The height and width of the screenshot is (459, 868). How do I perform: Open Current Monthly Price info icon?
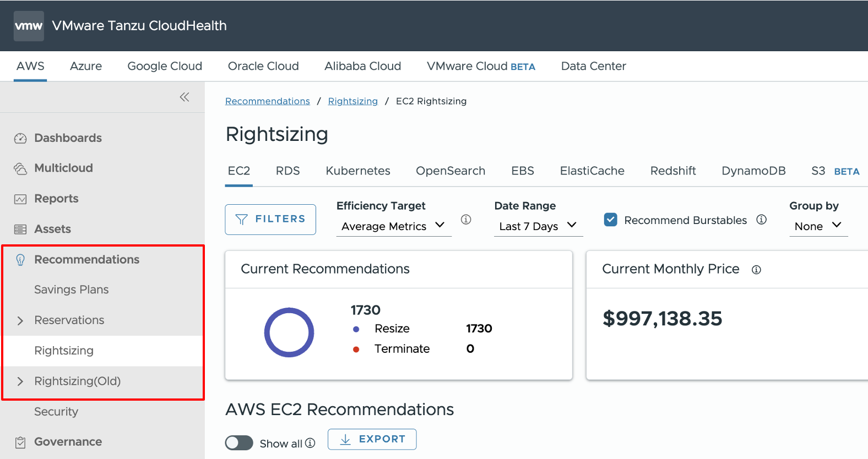click(x=756, y=270)
